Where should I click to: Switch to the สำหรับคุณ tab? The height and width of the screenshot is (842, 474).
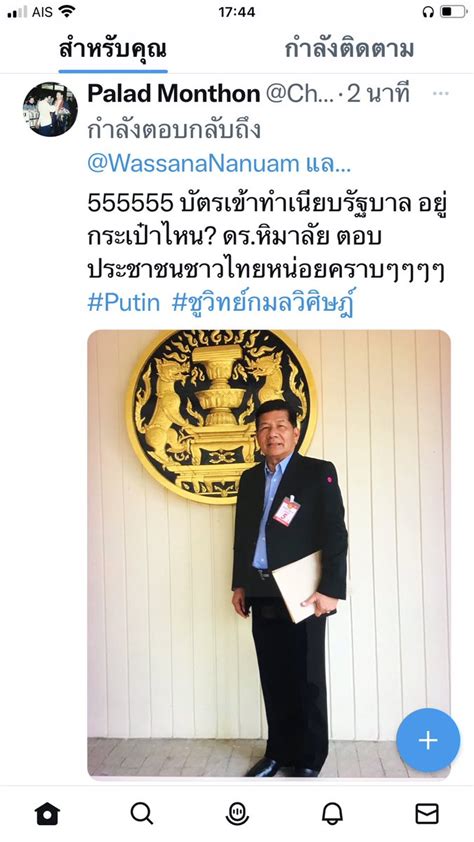tap(113, 49)
